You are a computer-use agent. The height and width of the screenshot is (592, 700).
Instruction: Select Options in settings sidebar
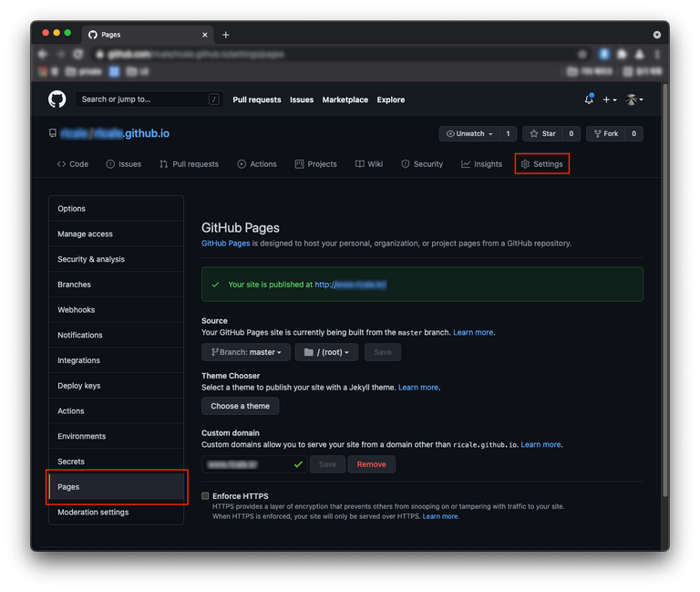(116, 209)
